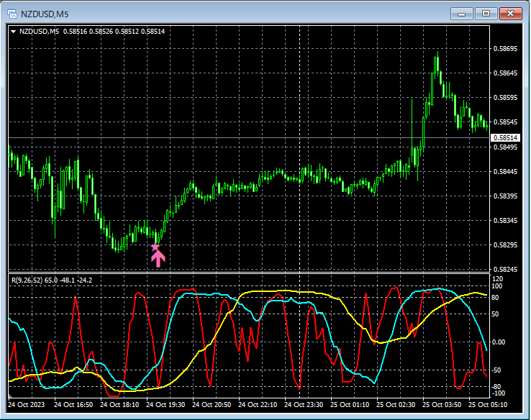Image resolution: width=531 pixels, height=420 pixels.
Task: Click the 24 Oct 19:30 time label
Action: 165,405
